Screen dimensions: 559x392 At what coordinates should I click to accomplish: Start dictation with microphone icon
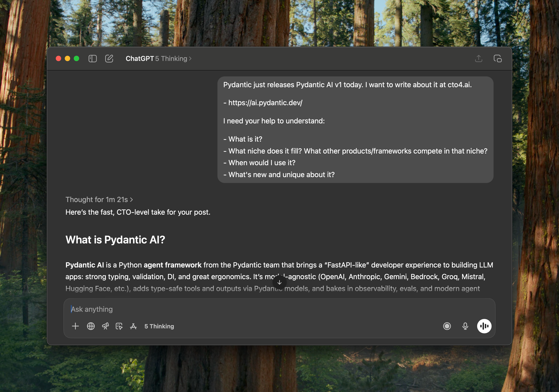[465, 326]
